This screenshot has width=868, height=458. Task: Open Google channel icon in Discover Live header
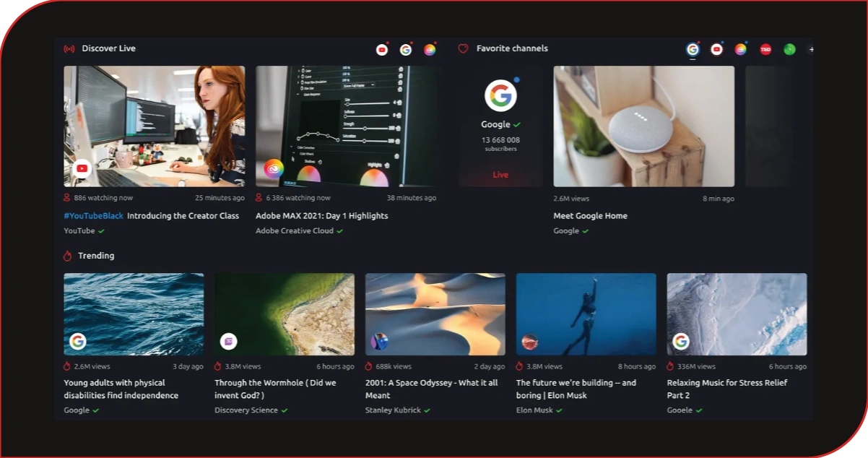(406, 50)
